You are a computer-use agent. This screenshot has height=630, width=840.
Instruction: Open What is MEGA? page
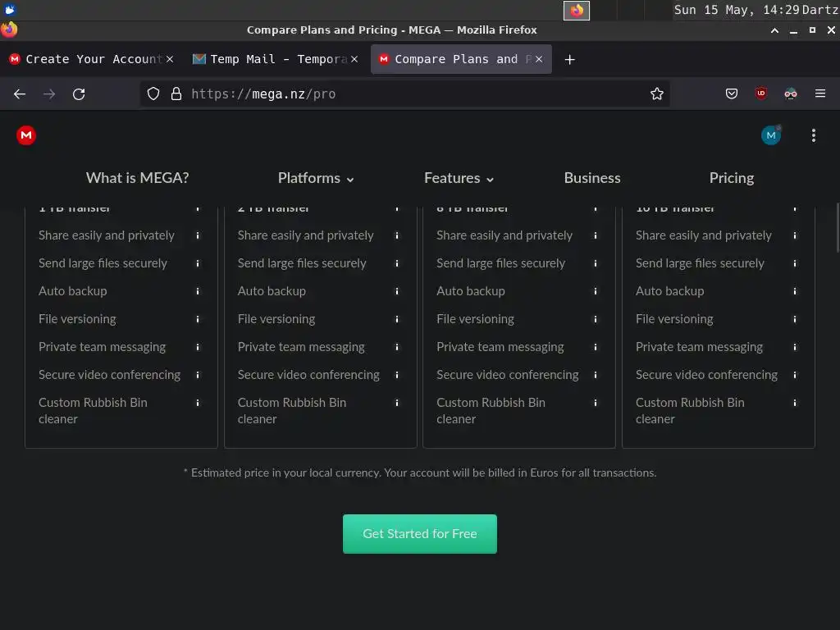click(138, 178)
